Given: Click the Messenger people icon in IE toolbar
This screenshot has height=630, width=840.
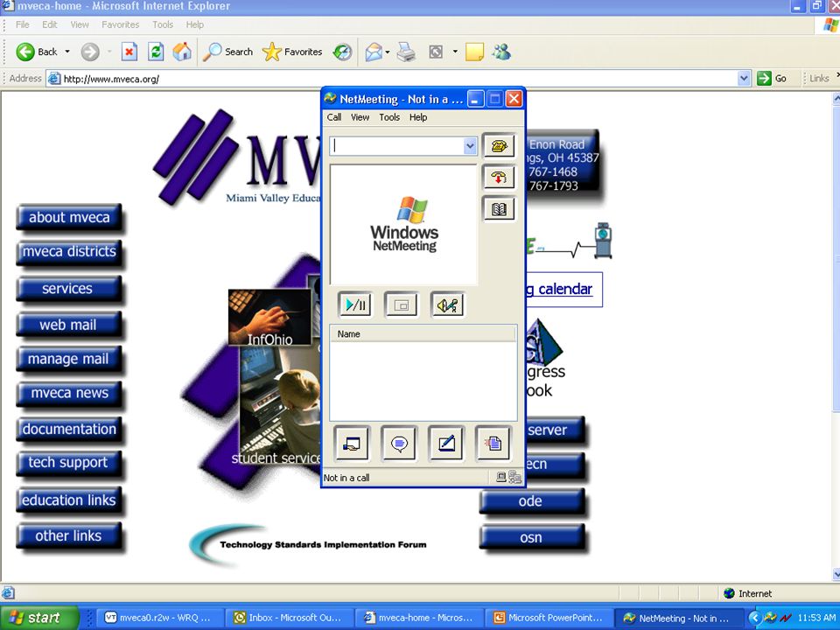Looking at the screenshot, I should click(501, 52).
